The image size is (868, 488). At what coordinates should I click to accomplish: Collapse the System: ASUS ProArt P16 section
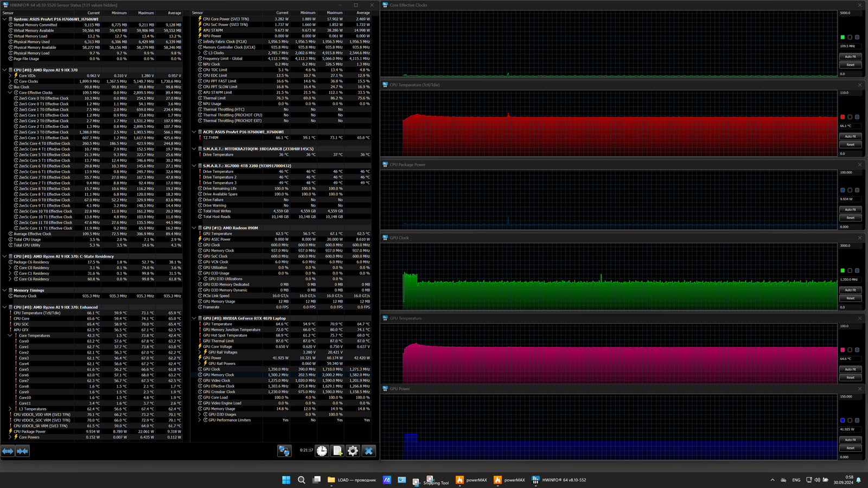click(x=4, y=19)
